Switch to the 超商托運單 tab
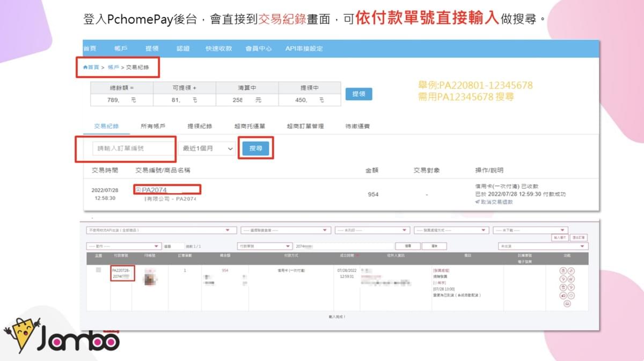 pyautogui.click(x=250, y=126)
